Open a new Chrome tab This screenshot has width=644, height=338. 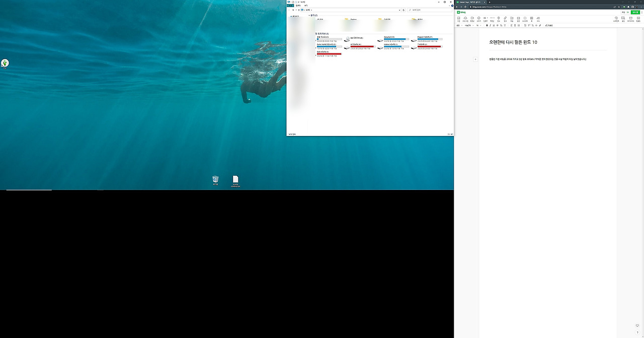click(490, 2)
